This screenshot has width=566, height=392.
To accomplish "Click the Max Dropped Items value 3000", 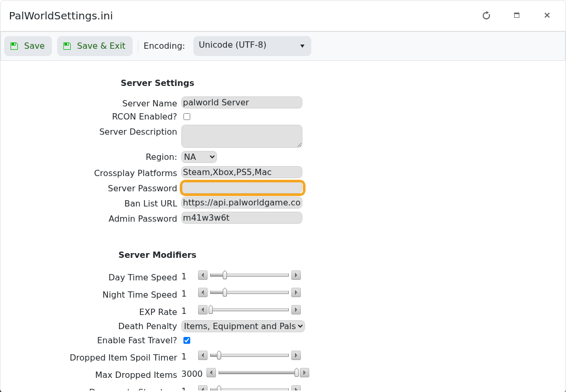I will [x=192, y=374].
